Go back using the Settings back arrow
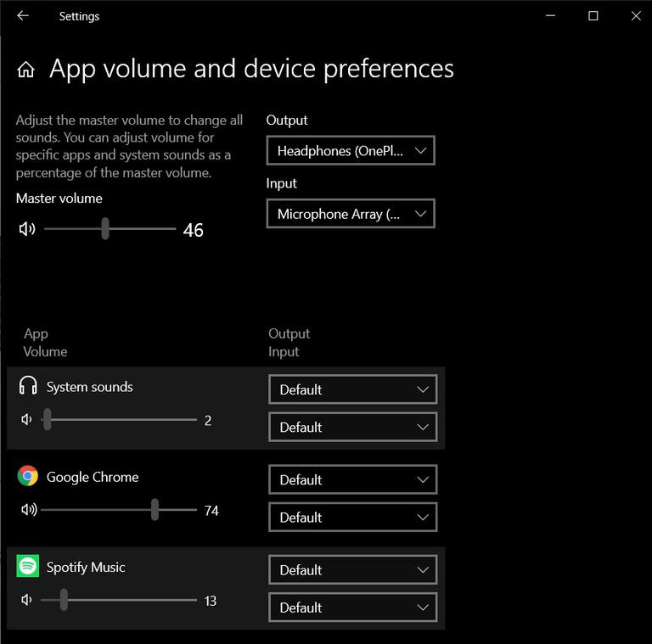 point(23,16)
